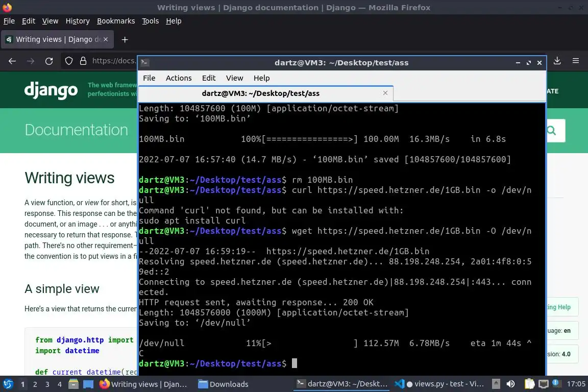Maximize the terminal window

(529, 63)
